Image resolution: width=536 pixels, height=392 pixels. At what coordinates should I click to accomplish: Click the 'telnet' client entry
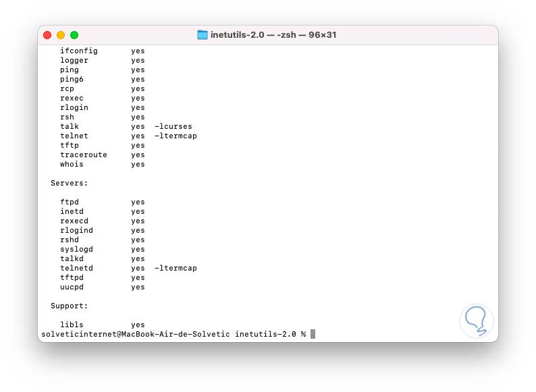(x=74, y=136)
